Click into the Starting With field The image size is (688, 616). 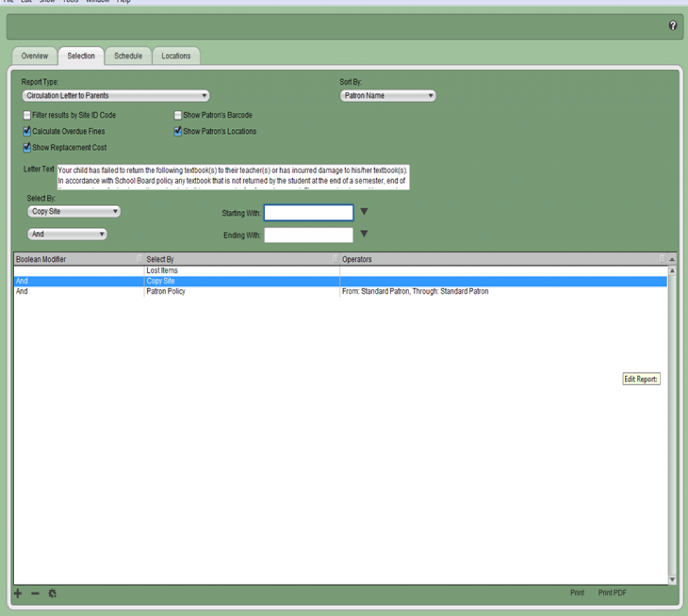pos(308,213)
